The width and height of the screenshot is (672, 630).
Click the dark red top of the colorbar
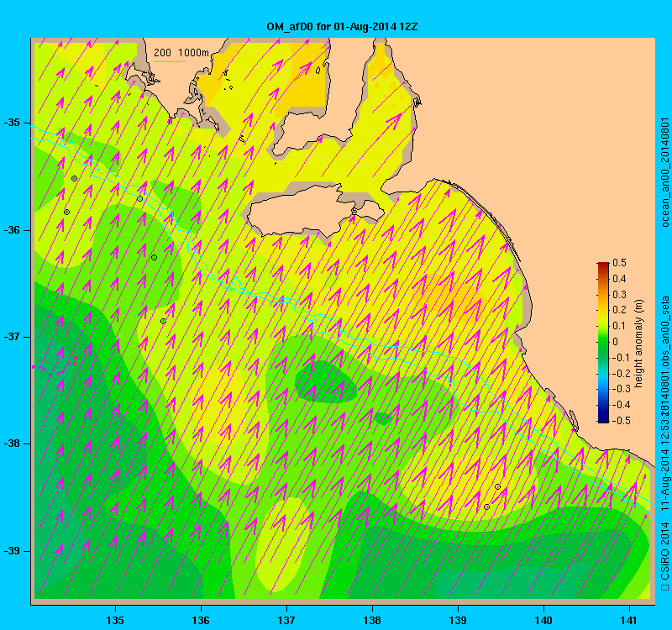[603, 265]
